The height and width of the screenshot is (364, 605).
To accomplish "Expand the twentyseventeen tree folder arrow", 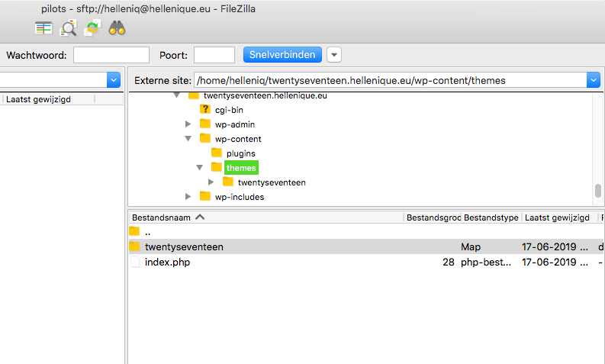I will (211, 182).
